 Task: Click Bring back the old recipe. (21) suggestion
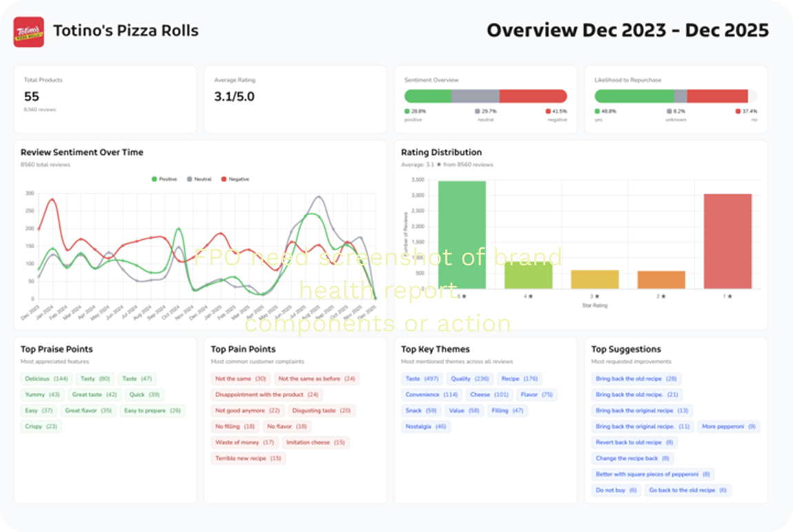coord(636,395)
